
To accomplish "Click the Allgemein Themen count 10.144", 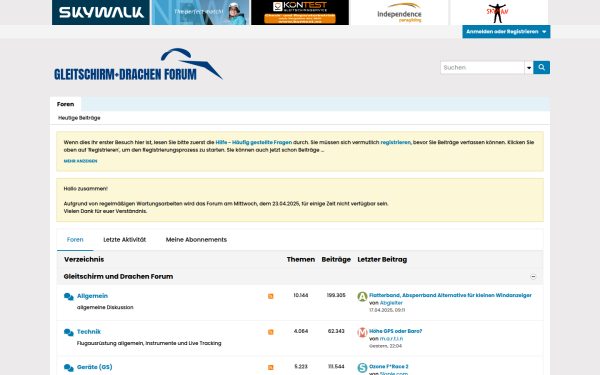I will click(301, 295).
